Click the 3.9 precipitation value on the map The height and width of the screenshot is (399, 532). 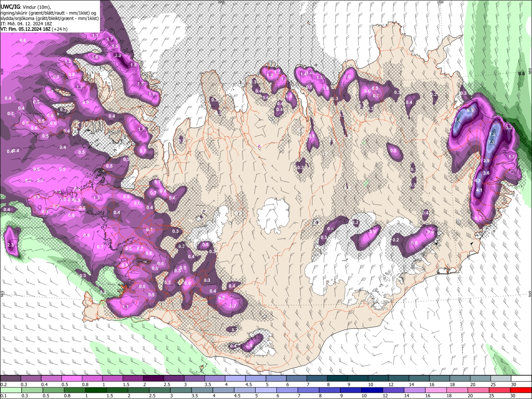point(486,160)
